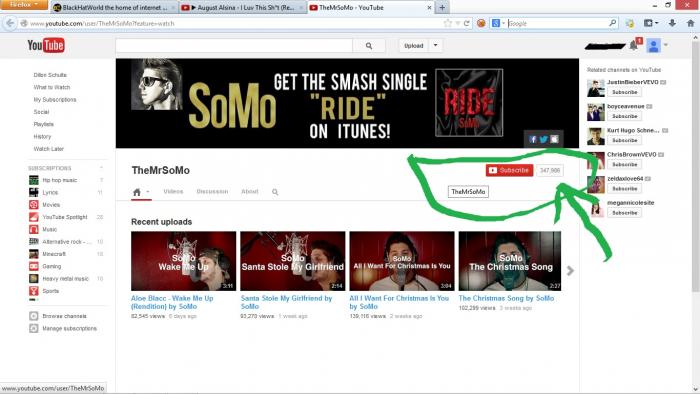Bookmark page with the star icon
Screen dimensions: 700x394
pyautogui.click(x=448, y=23)
